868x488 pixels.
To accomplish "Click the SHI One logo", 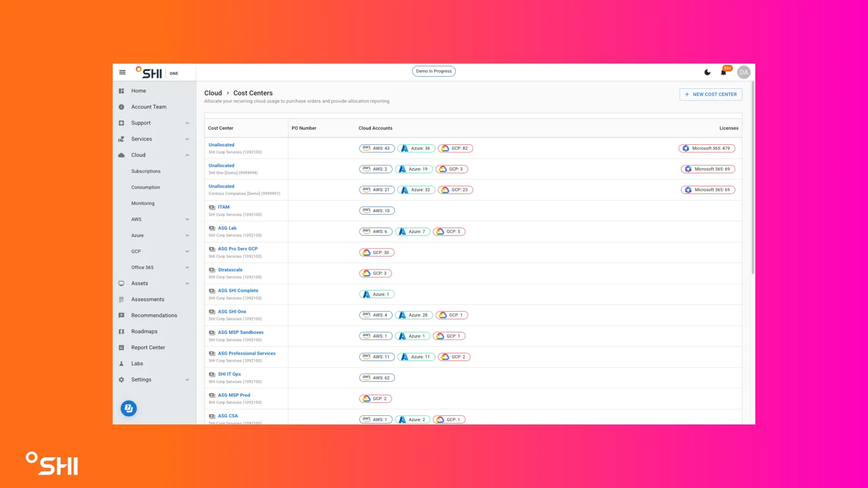I will (x=157, y=73).
